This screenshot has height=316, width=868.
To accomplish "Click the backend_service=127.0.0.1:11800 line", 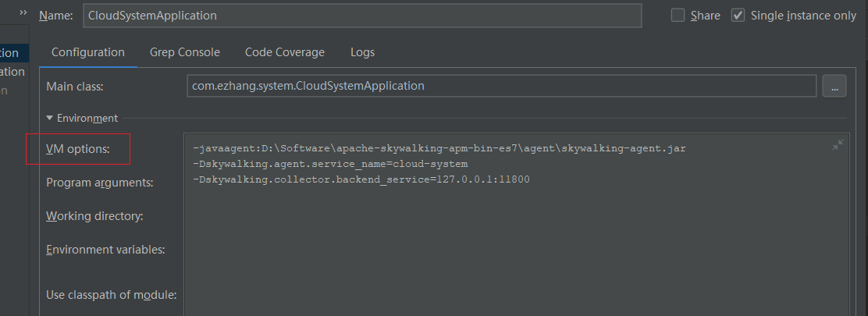I will pos(361,179).
